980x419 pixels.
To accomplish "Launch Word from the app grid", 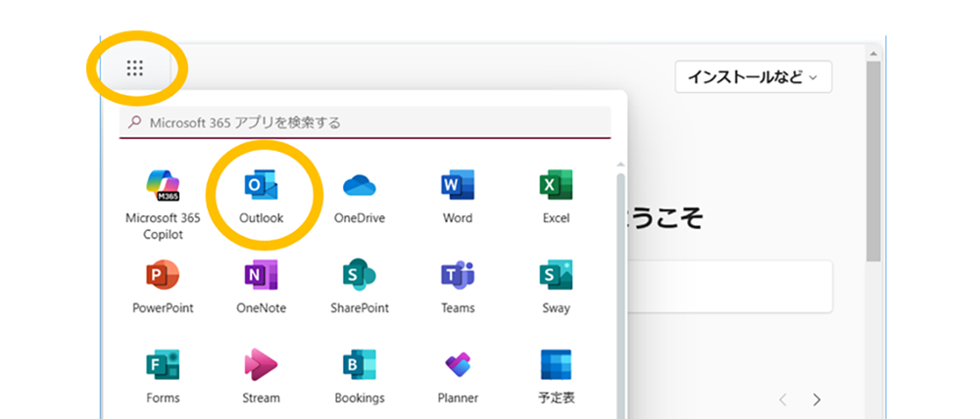I will pos(458,186).
